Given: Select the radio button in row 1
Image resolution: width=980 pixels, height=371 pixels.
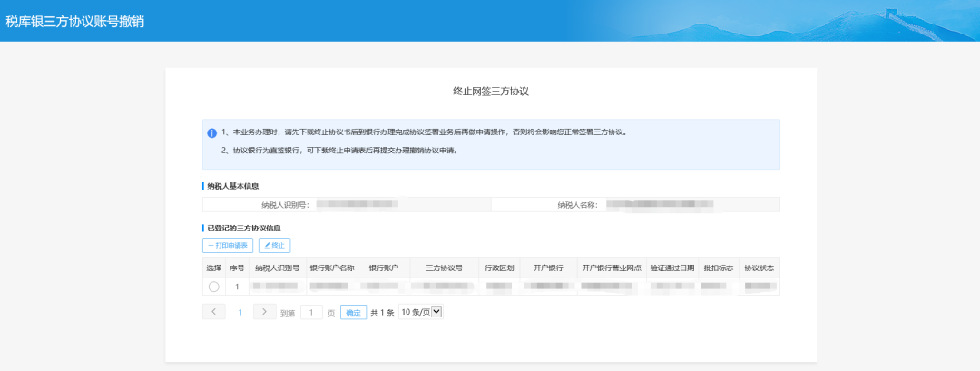Looking at the screenshot, I should [x=214, y=287].
